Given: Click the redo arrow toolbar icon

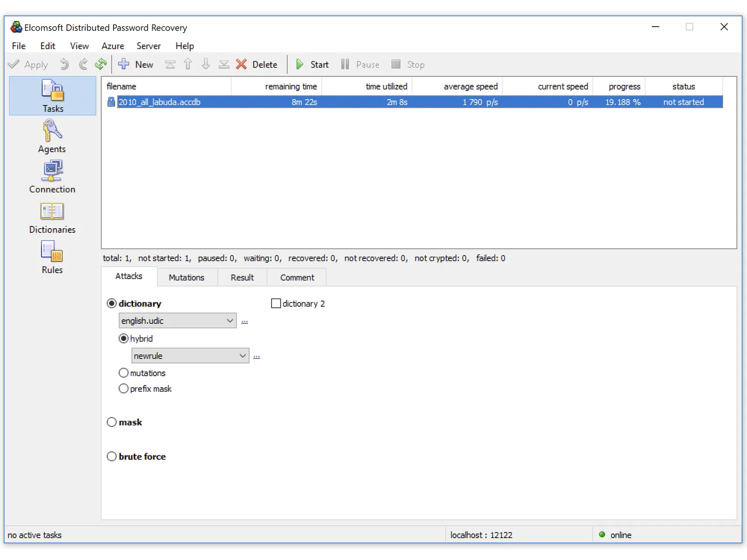Looking at the screenshot, I should pyautogui.click(x=83, y=64).
